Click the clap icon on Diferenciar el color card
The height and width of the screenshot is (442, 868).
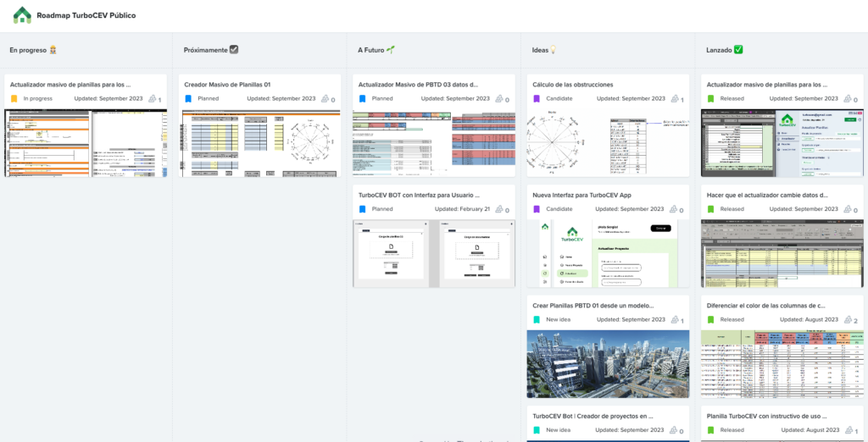click(x=847, y=320)
